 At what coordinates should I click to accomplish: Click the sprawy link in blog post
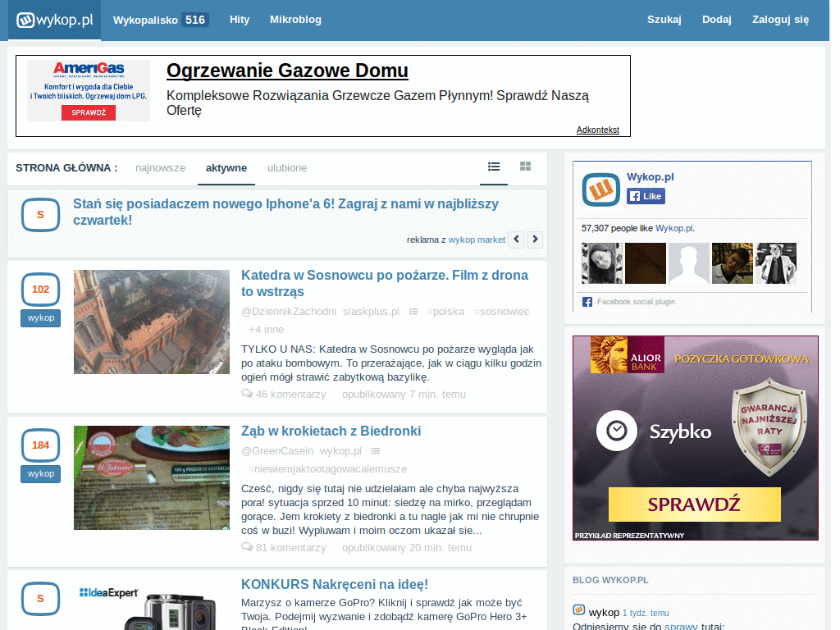coord(681,626)
